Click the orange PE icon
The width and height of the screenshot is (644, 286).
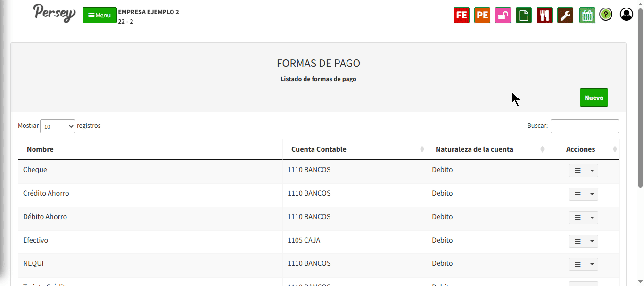click(482, 15)
